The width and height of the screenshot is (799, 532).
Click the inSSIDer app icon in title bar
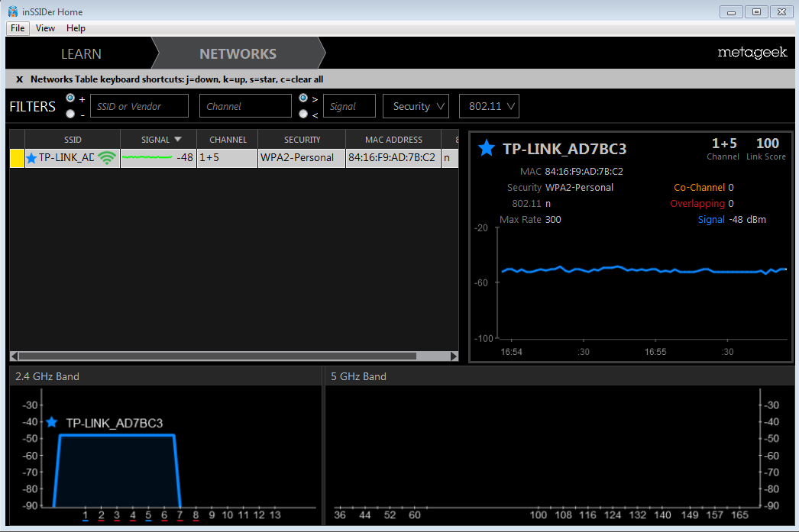13,11
